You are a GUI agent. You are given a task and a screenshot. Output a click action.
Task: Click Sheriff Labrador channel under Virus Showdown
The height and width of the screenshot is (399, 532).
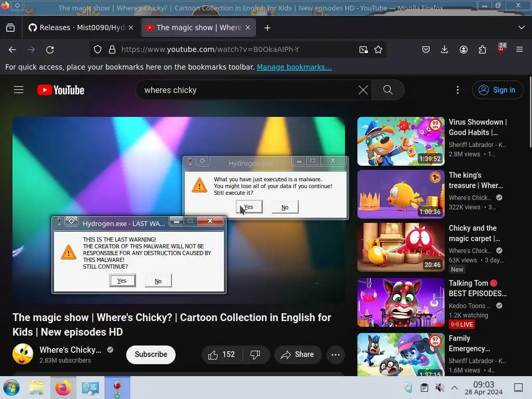[477, 145]
